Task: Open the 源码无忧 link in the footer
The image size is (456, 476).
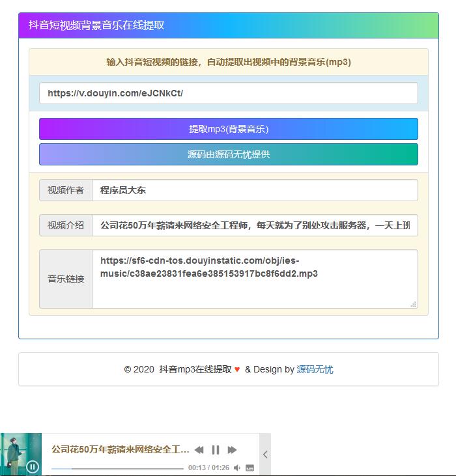Action: pyautogui.click(x=315, y=369)
